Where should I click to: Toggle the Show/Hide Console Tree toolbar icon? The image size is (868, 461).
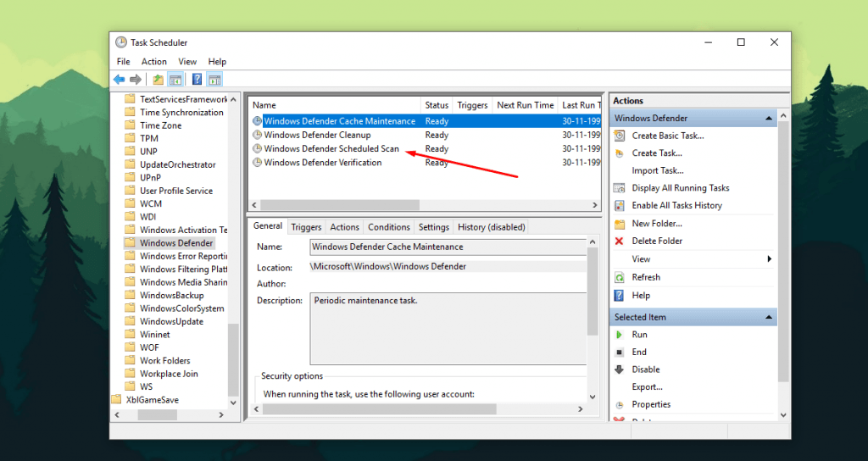[175, 80]
